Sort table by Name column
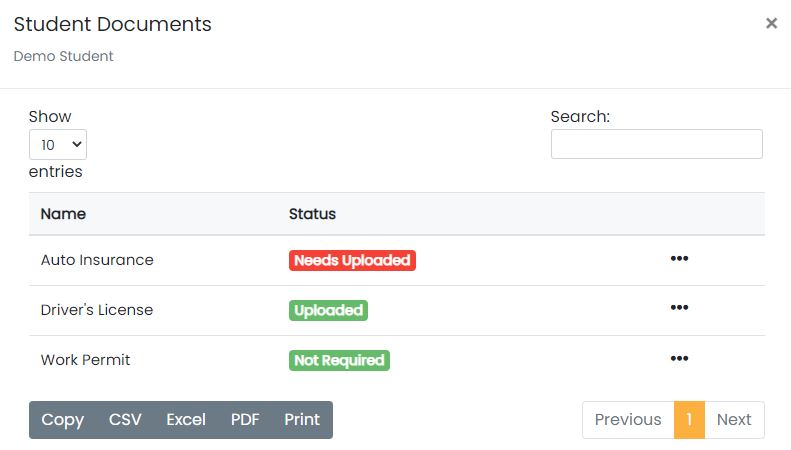This screenshot has height=450, width=791. click(63, 214)
